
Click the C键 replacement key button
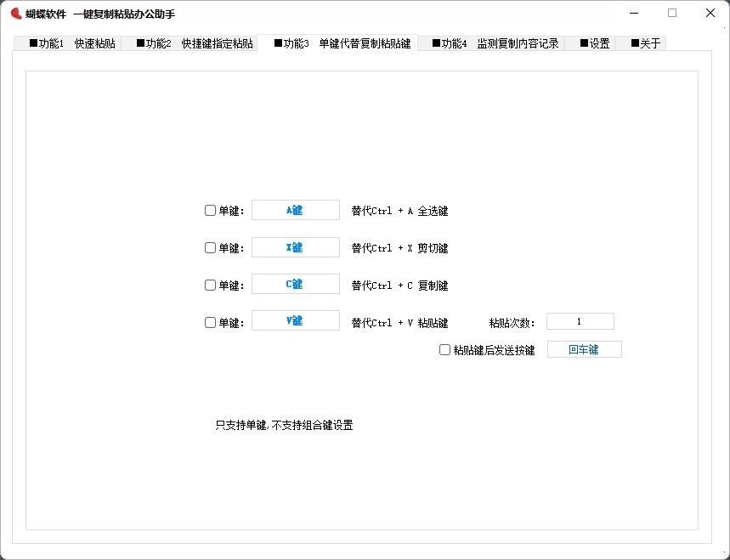click(295, 283)
